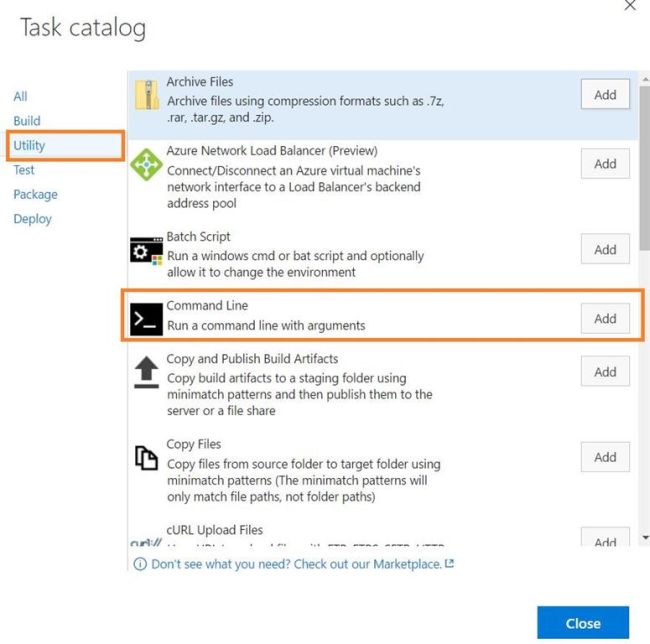
Task: Click the cURL Upload Files icon
Action: tap(147, 542)
